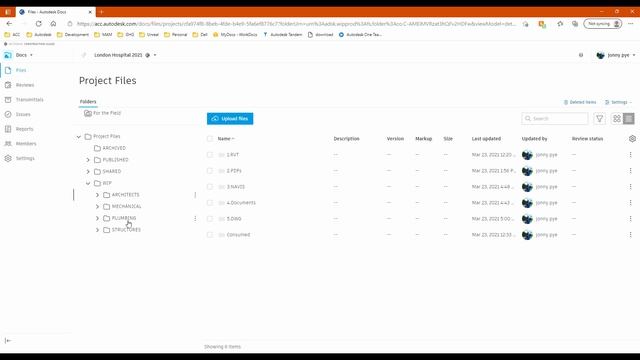Check the 5.DWG folder checkbox
This screenshot has width=640, height=360.
(210, 219)
